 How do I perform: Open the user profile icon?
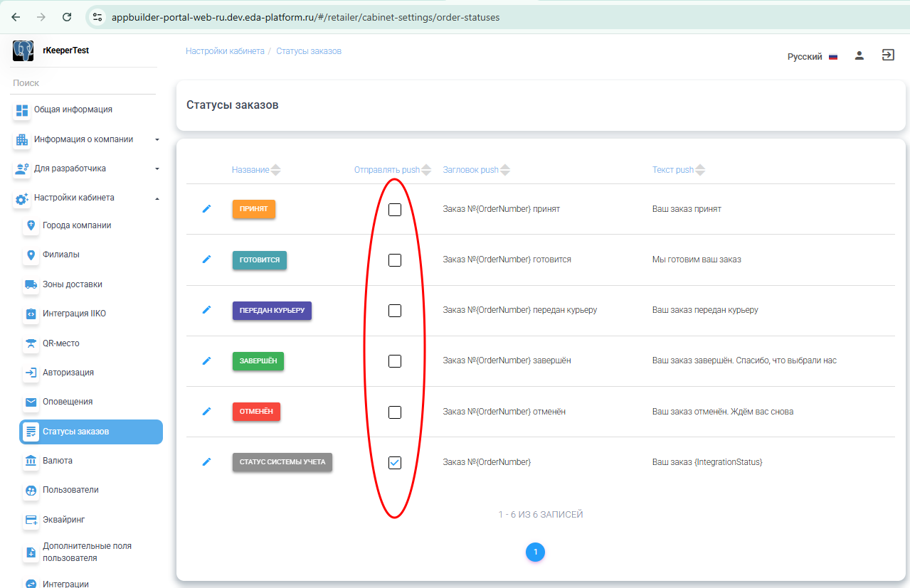[x=859, y=56]
